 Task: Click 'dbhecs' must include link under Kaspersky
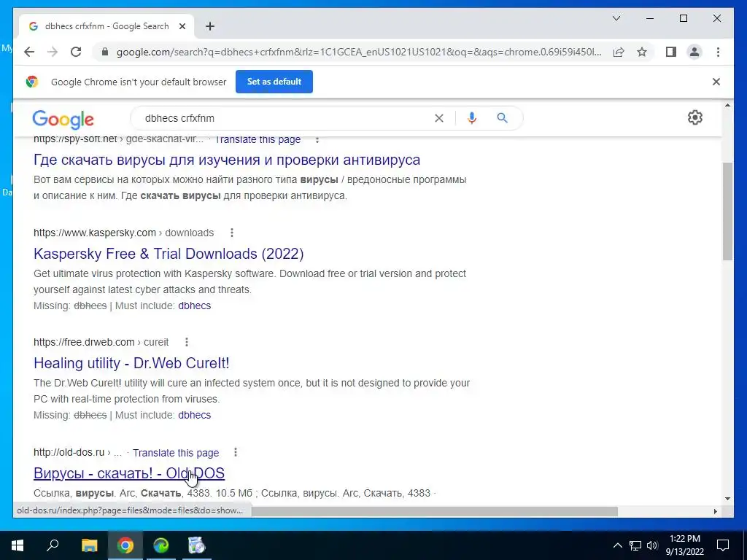tap(194, 306)
